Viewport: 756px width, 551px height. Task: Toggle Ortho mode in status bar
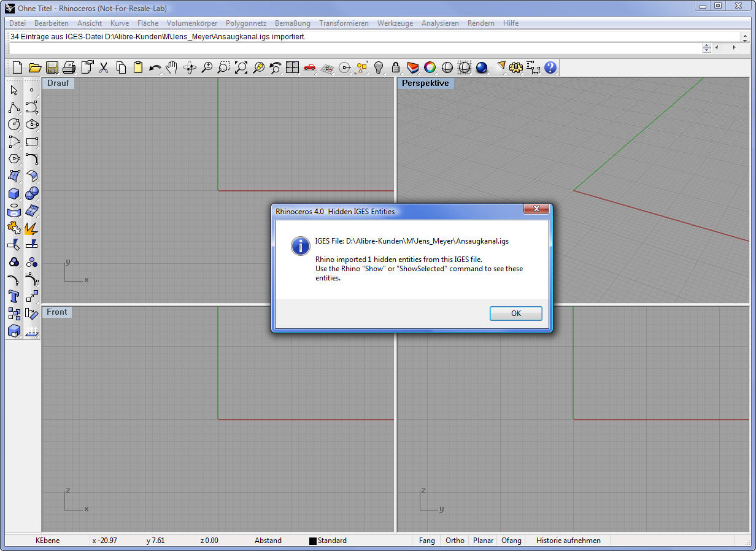point(455,541)
